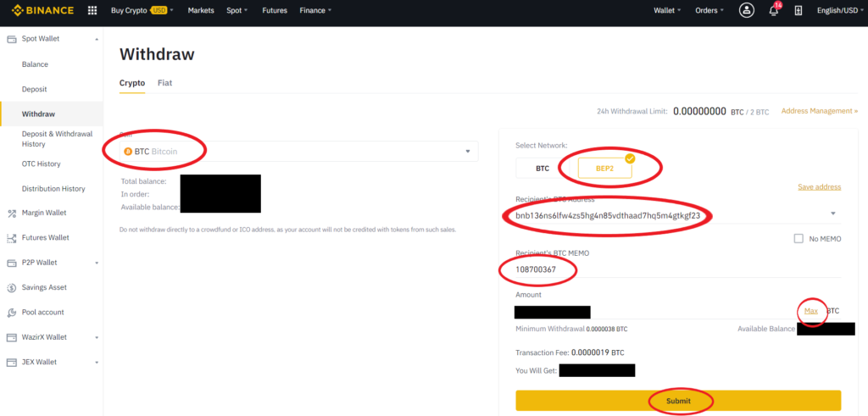The width and height of the screenshot is (868, 416).
Task: Open Futures in the top navigation
Action: tap(274, 10)
